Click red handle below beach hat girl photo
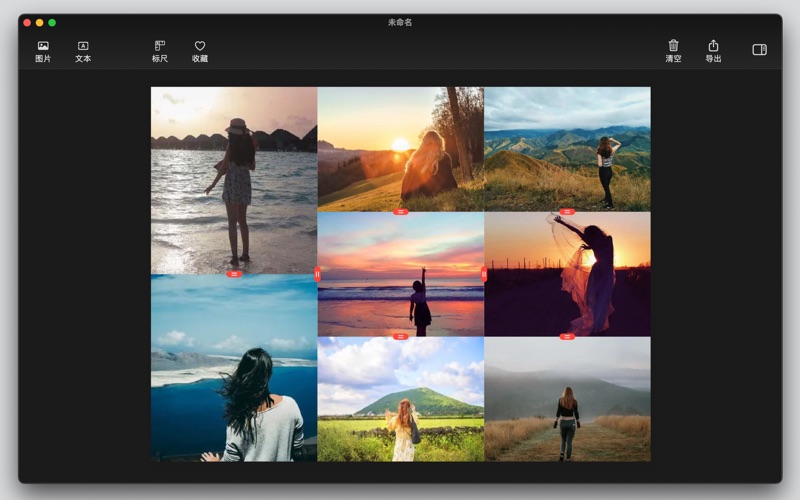800x500 pixels. point(234,274)
